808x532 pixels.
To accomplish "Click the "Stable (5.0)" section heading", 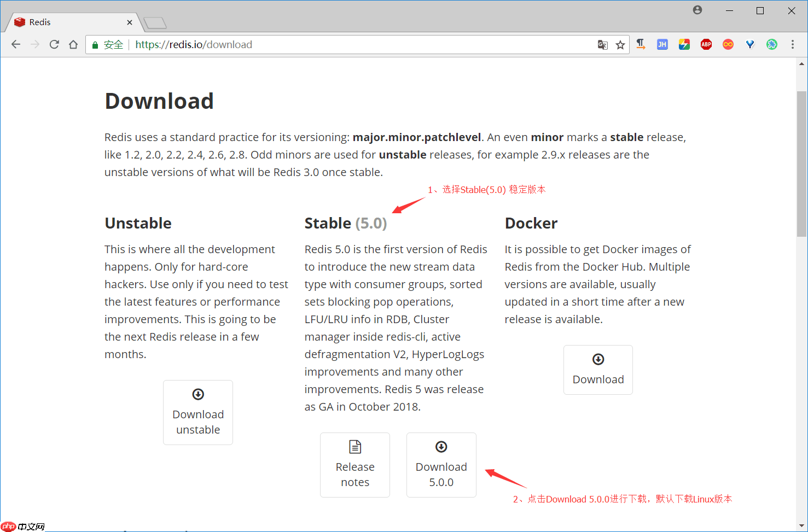I will pyautogui.click(x=346, y=223).
